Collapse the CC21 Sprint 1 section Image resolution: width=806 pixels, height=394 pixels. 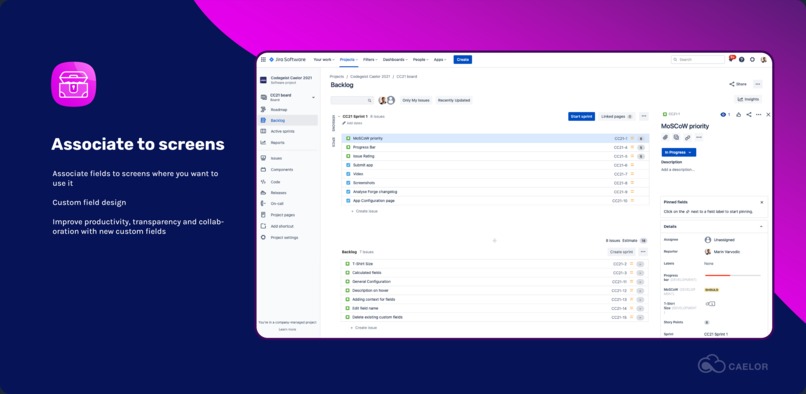pos(339,117)
